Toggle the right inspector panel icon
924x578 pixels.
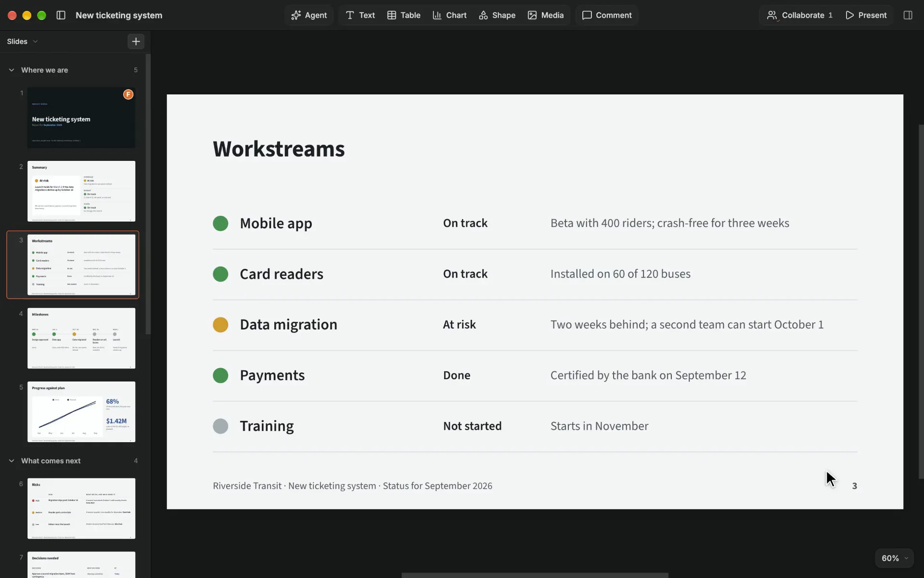click(908, 15)
